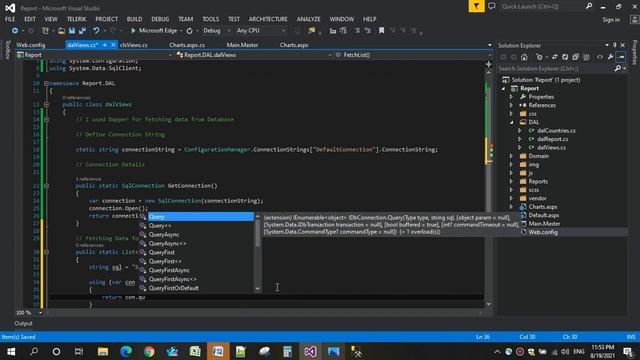640x360 pixels.
Task: Click Collapse All icon in Solution Explorer
Action: pyautogui.click(x=576, y=57)
